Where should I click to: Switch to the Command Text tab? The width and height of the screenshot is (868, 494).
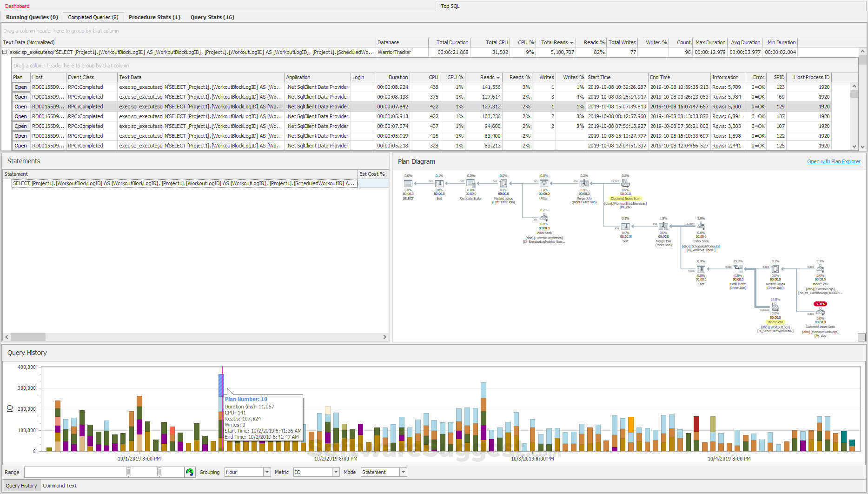(x=60, y=486)
